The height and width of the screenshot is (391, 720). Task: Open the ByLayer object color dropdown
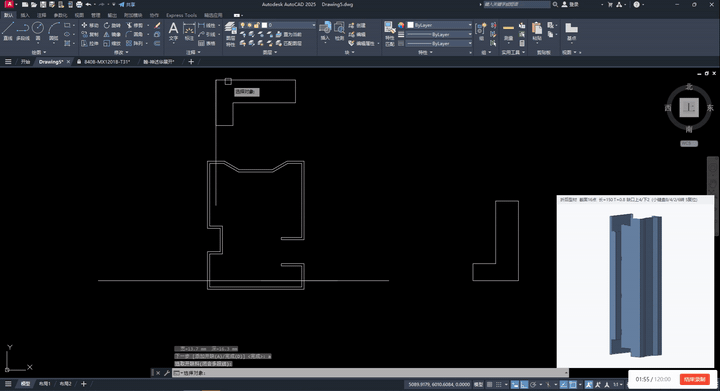[x=439, y=25]
